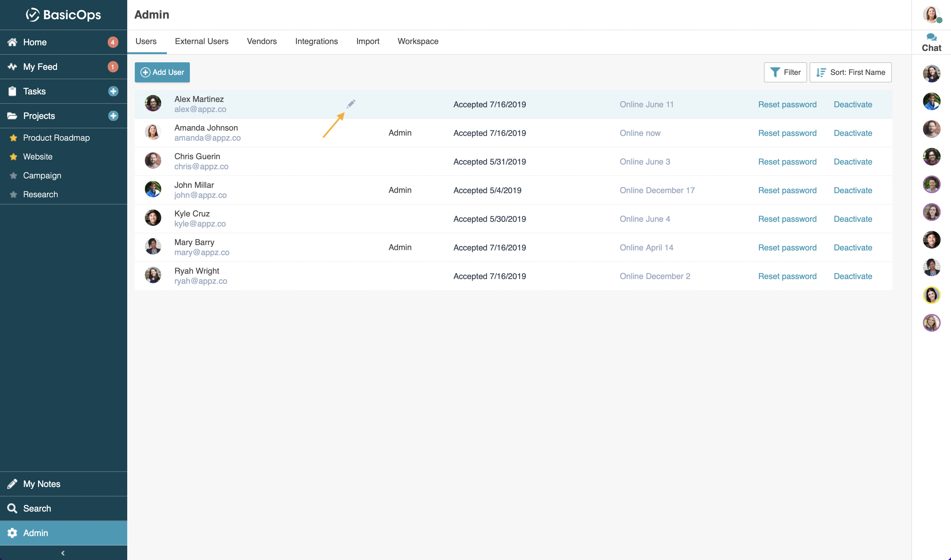Click the plus icon to add a new project
This screenshot has width=951, height=560.
click(113, 116)
